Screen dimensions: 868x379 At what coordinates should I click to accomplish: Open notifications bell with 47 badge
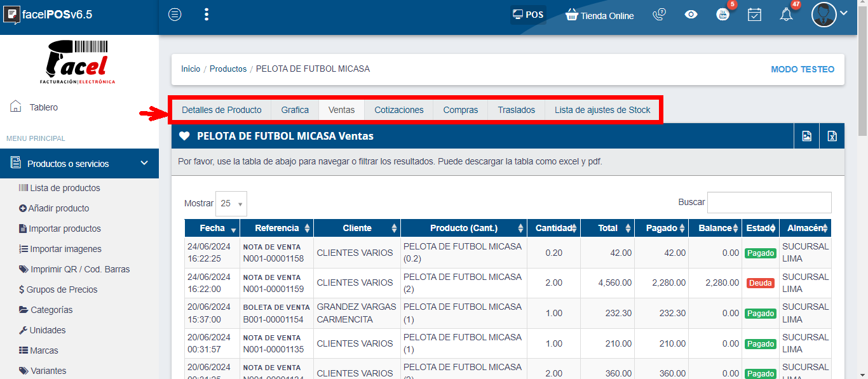coord(787,15)
